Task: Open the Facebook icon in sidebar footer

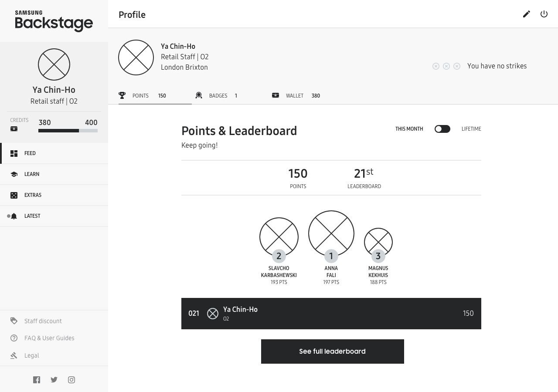Action: tap(37, 380)
